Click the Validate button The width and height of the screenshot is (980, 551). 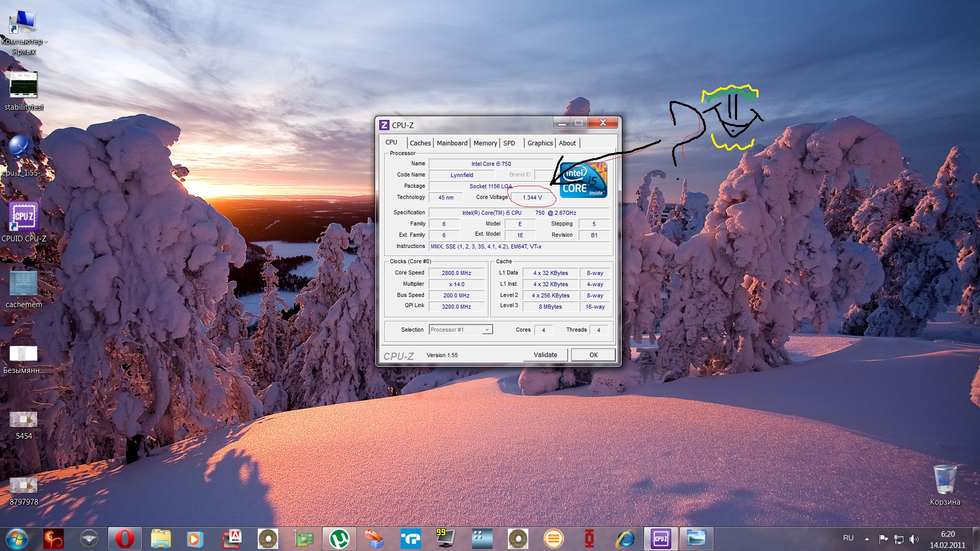click(545, 355)
